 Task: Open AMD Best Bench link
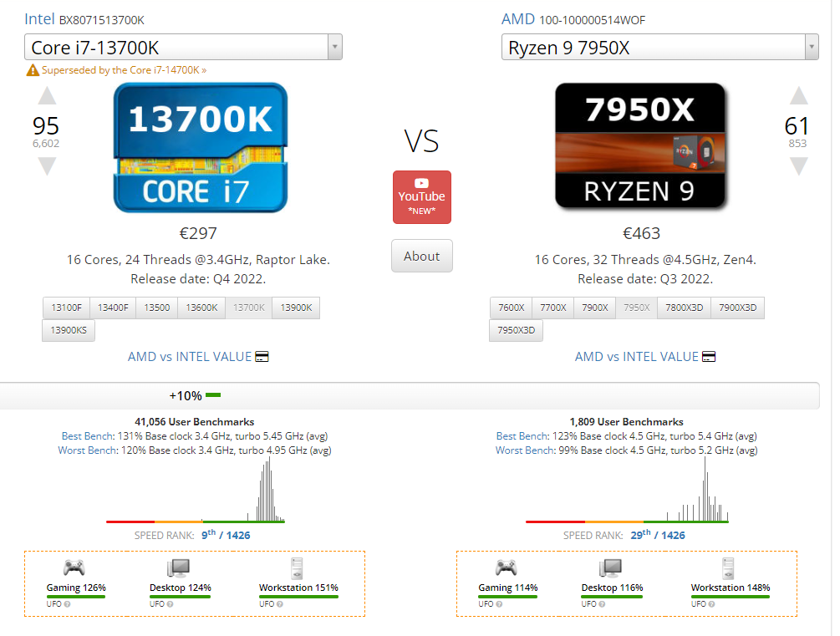[x=523, y=436]
